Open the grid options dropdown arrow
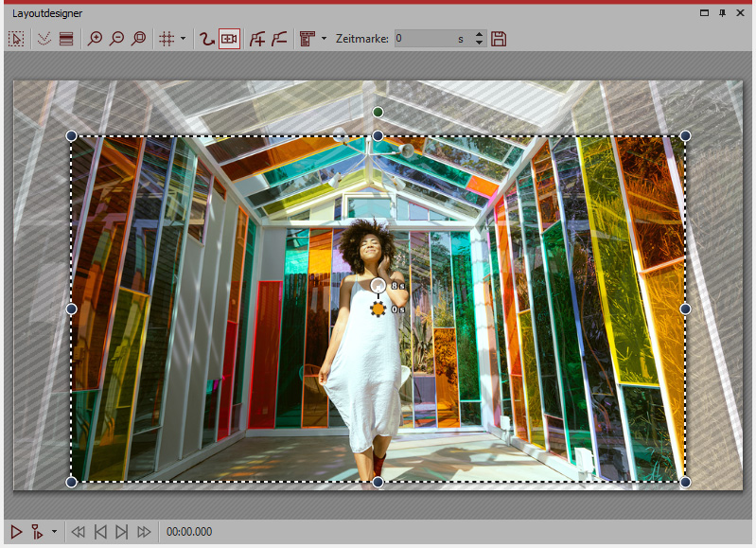This screenshot has height=548, width=756. [x=183, y=39]
